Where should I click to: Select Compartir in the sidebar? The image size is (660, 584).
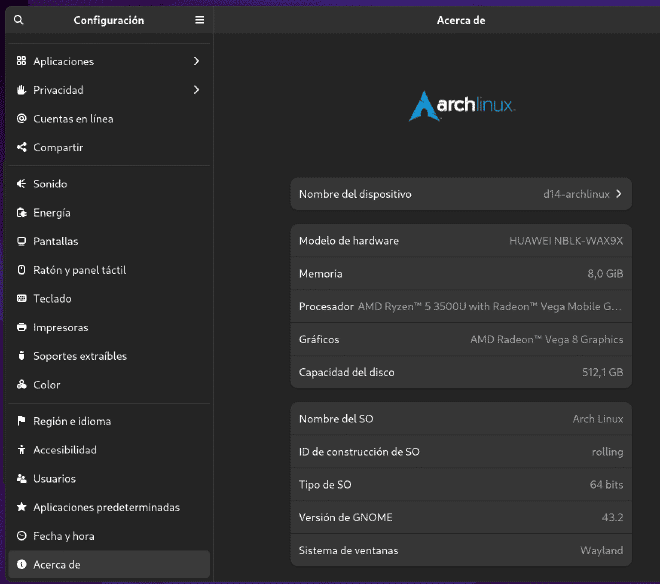(x=109, y=147)
